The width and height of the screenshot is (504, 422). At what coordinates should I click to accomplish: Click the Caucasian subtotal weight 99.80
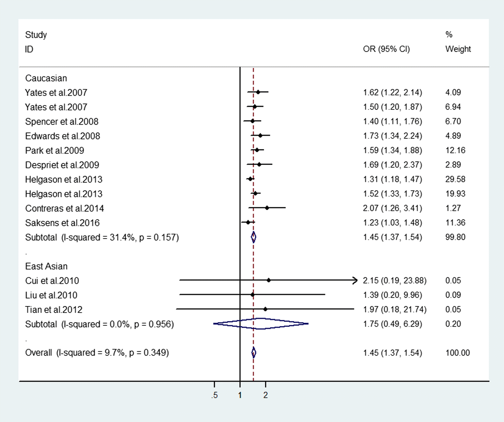pyautogui.click(x=455, y=237)
